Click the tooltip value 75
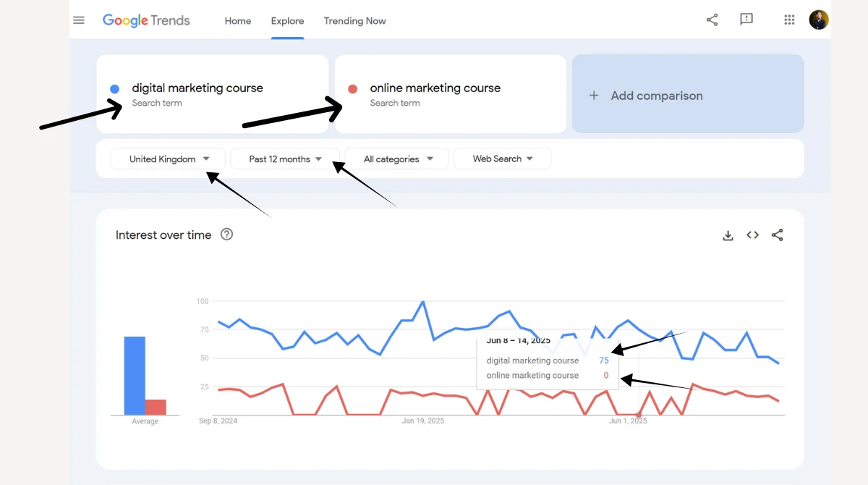This screenshot has height=485, width=868. pos(604,360)
